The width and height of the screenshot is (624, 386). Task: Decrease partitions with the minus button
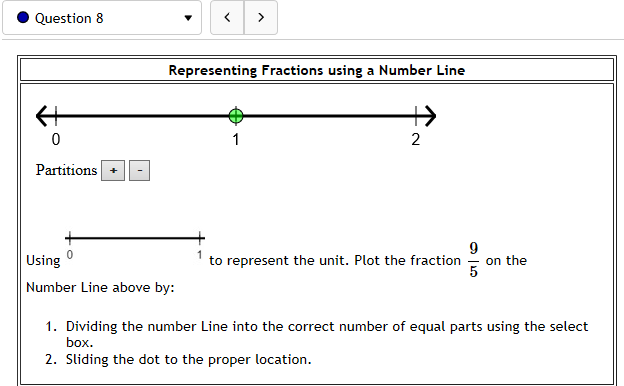(140, 171)
